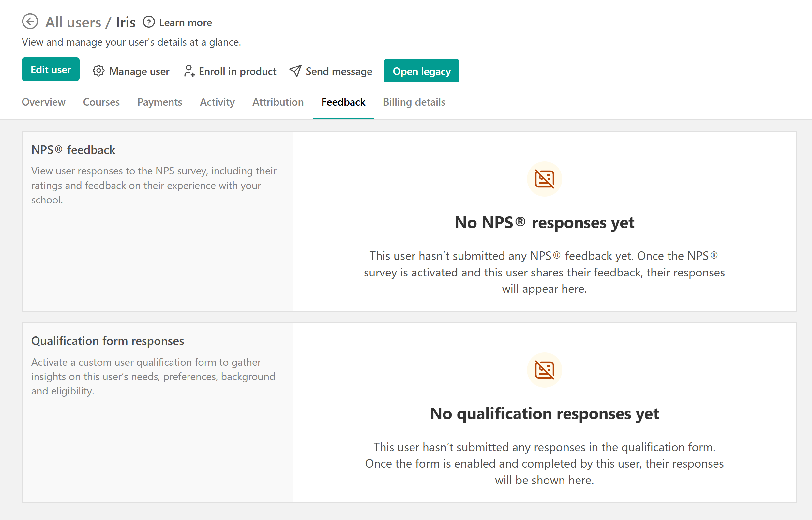Image resolution: width=812 pixels, height=520 pixels.
Task: Click the empty NPS responses icon
Action: tap(544, 179)
